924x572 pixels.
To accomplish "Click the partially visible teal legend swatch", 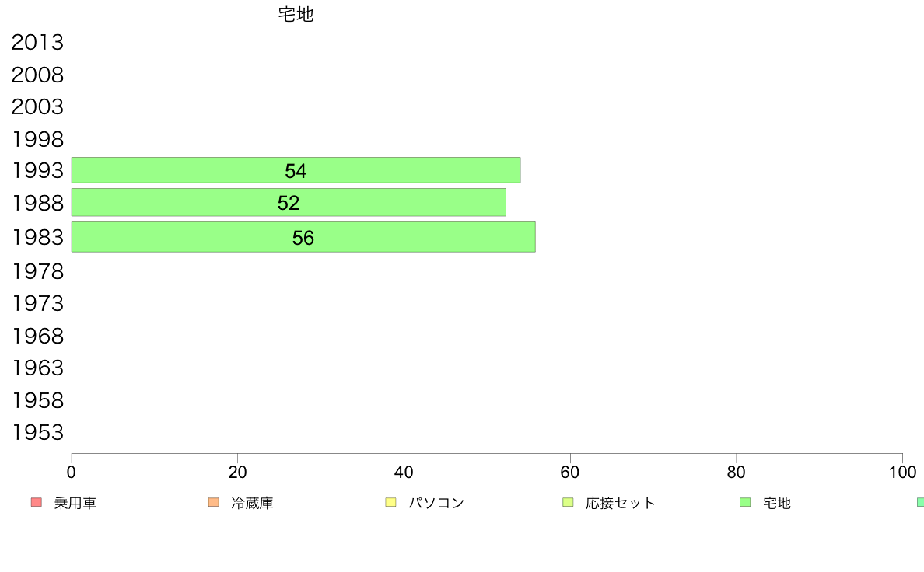I will [920, 502].
